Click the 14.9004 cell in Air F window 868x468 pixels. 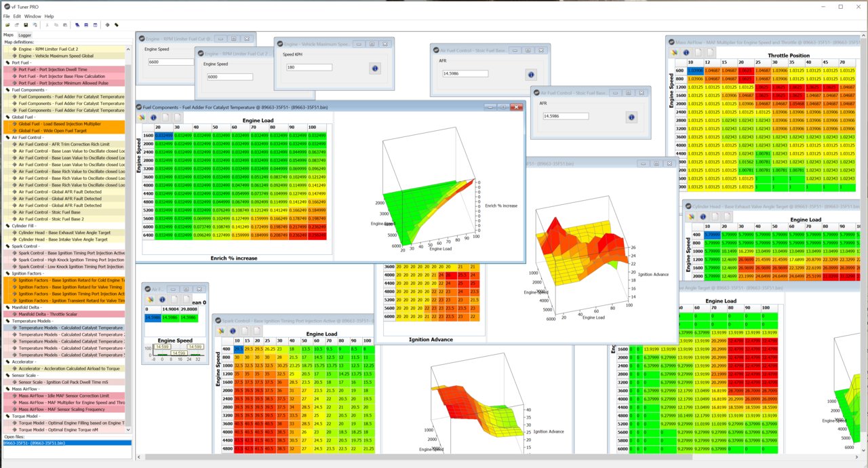click(171, 309)
